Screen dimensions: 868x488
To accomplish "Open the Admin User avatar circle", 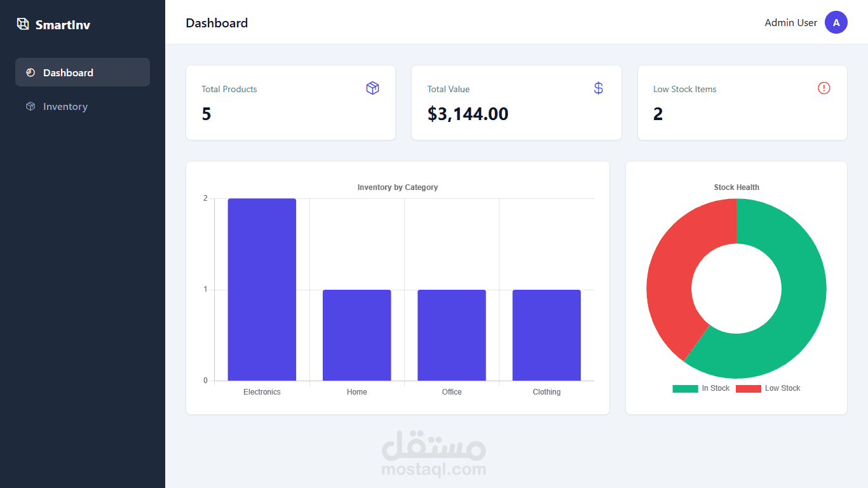I will 836,22.
